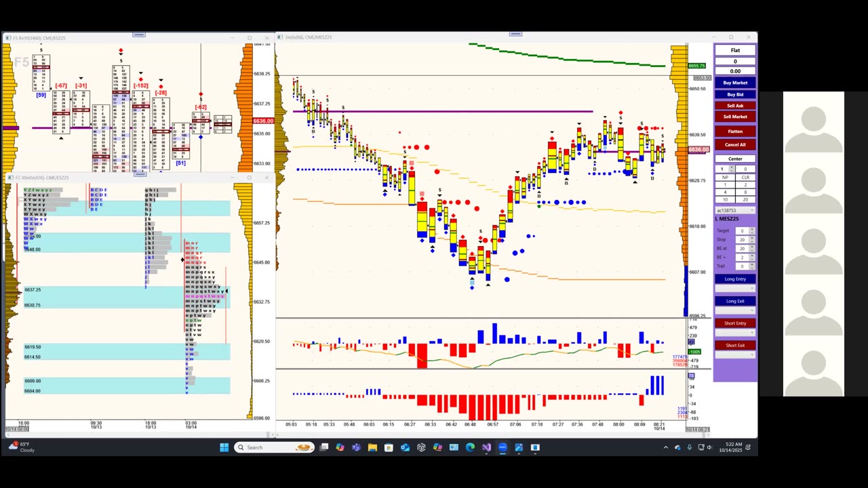Click the 6609.00 level label in F2 chart
The image size is (868, 488).
click(x=33, y=381)
